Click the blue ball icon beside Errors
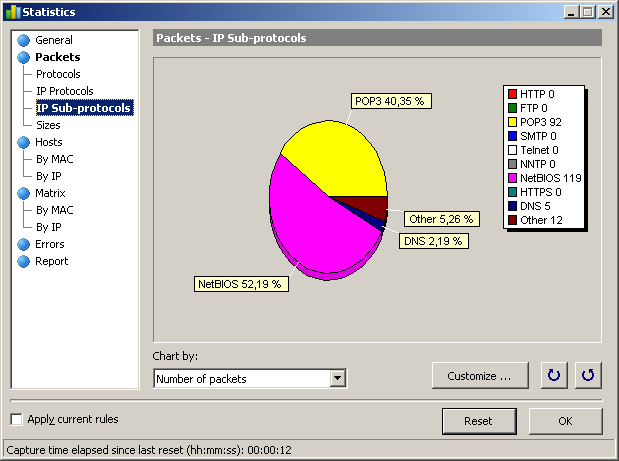The width and height of the screenshot is (619, 461). pos(24,244)
